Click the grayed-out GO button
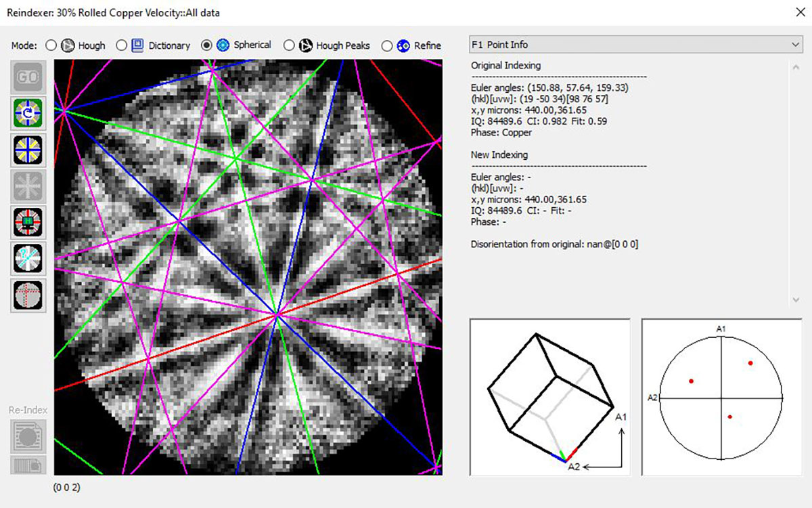The image size is (812, 508). [28, 77]
